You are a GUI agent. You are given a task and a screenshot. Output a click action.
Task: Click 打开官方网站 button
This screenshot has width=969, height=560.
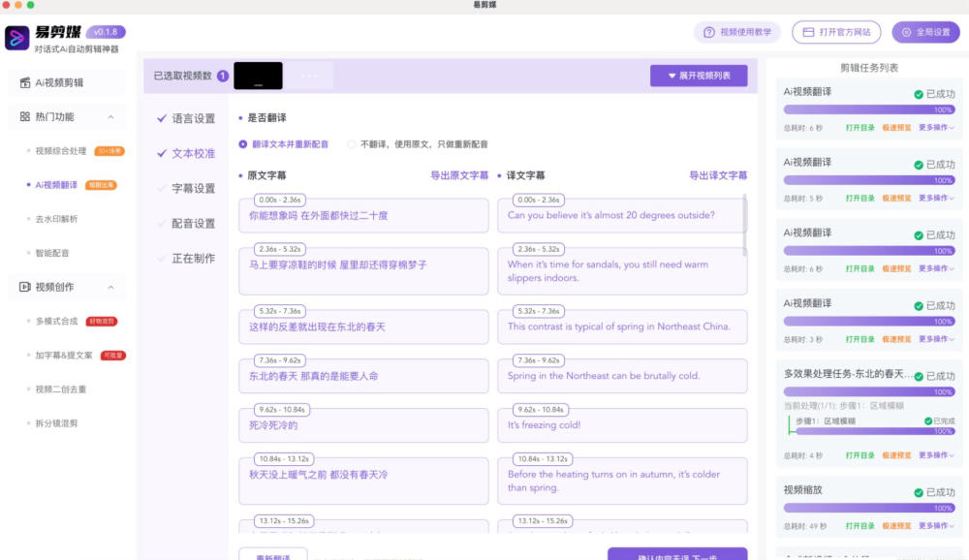(x=833, y=31)
